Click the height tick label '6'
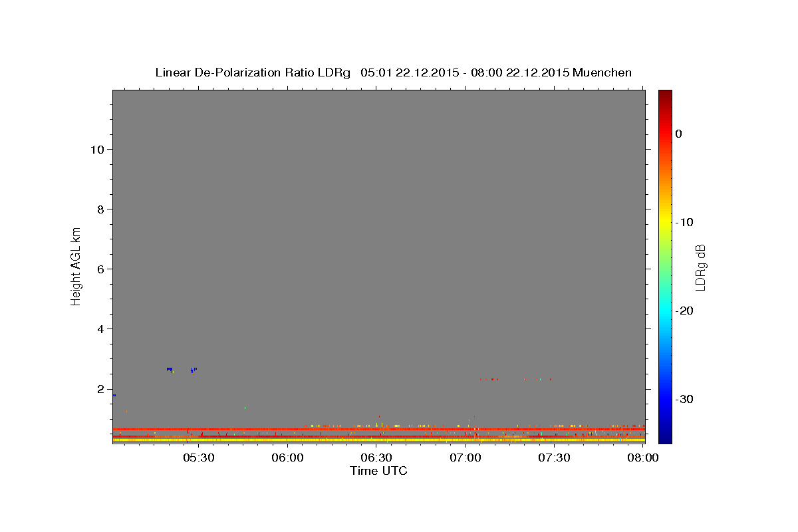Screen dimensions: 798x532 point(101,269)
